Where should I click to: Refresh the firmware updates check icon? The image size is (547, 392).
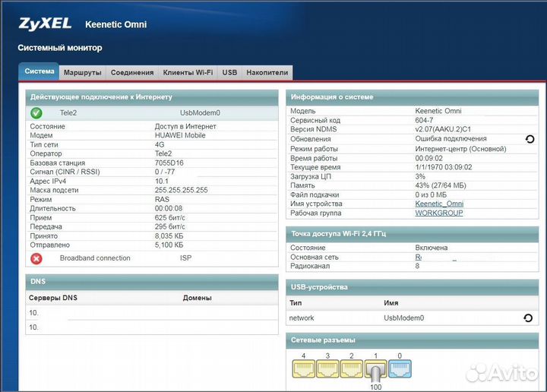click(530, 139)
